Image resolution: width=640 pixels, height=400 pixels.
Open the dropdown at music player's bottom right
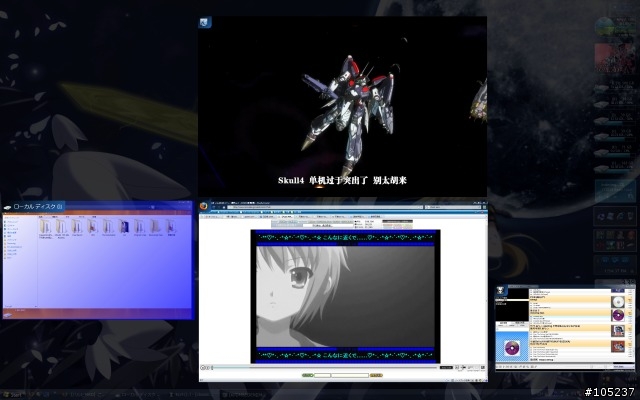point(624,367)
